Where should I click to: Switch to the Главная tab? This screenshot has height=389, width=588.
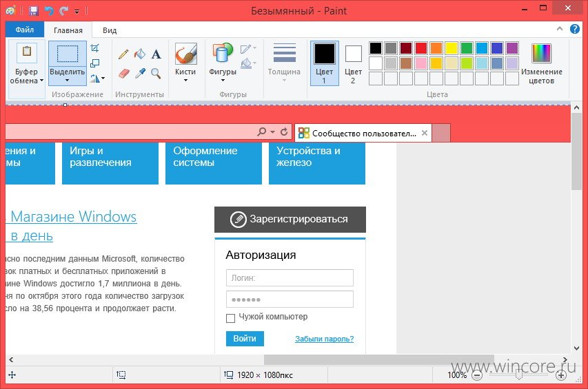pos(68,30)
